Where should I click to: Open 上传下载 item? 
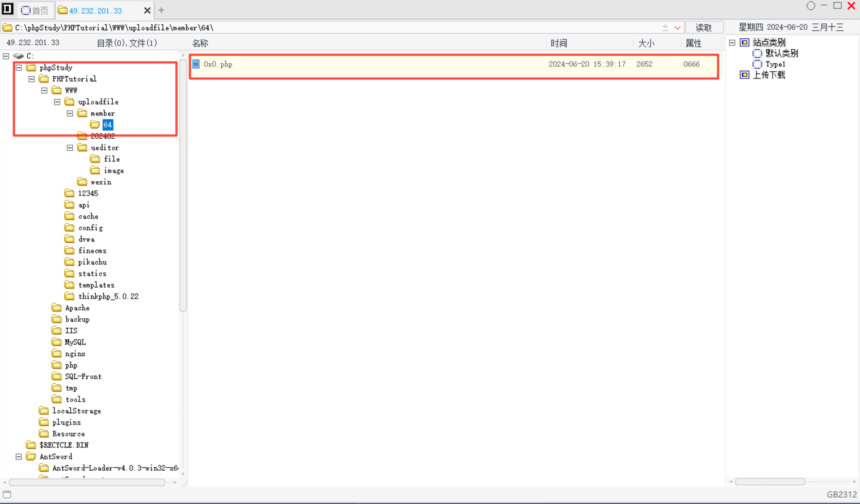coord(769,75)
